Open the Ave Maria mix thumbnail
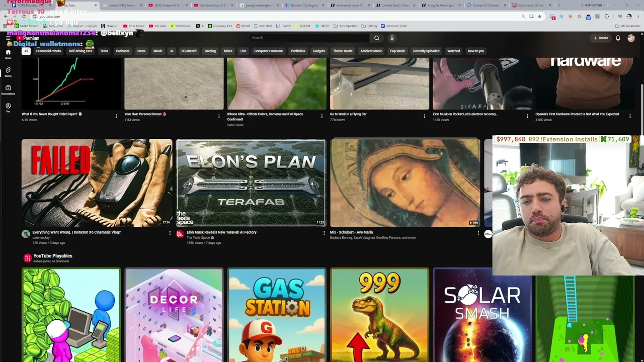 405,183
